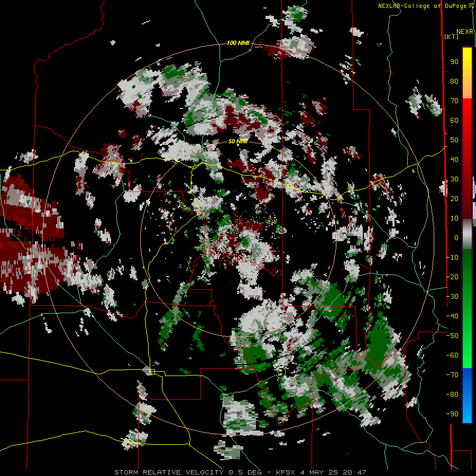Click "STORM RELATIVE VELOCITY" in bottom caption
476x476 pixels.
(169, 472)
